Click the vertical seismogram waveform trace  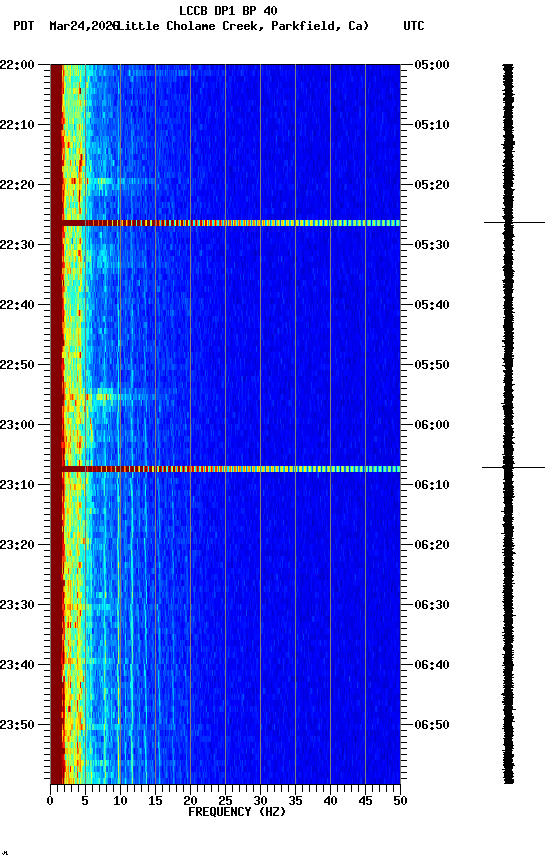(508, 424)
